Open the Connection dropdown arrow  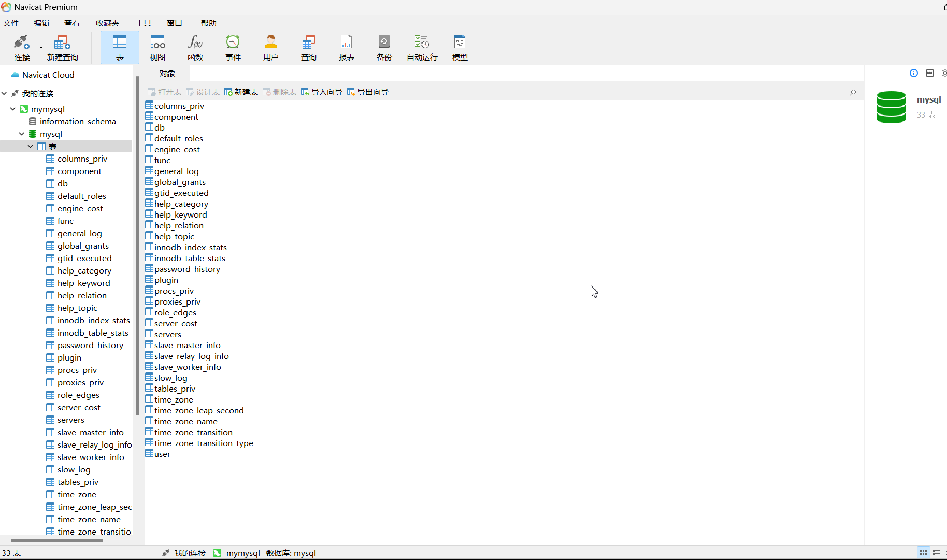(41, 48)
